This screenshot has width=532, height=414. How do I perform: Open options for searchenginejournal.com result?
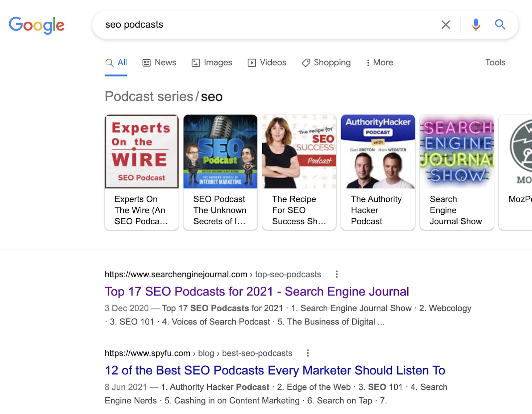click(337, 274)
